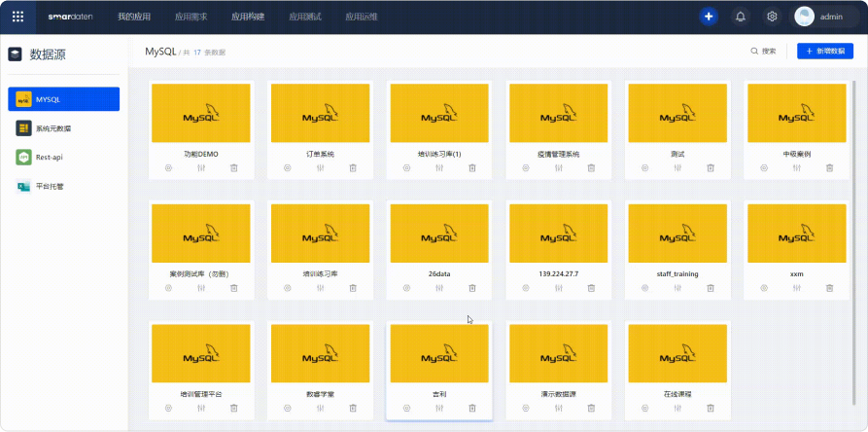This screenshot has height=432, width=868.
Task: Open settings sliders for 功能DEMO
Action: (x=200, y=168)
